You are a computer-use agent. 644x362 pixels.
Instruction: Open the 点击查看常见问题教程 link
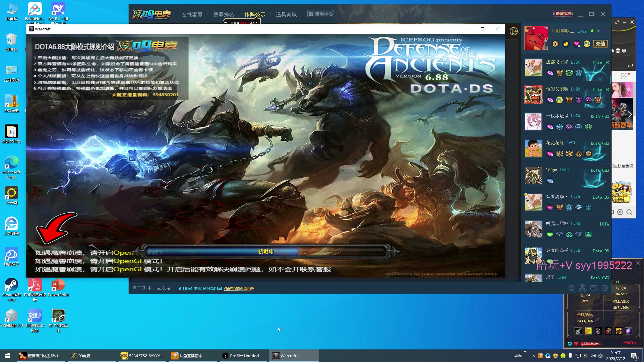(239, 288)
